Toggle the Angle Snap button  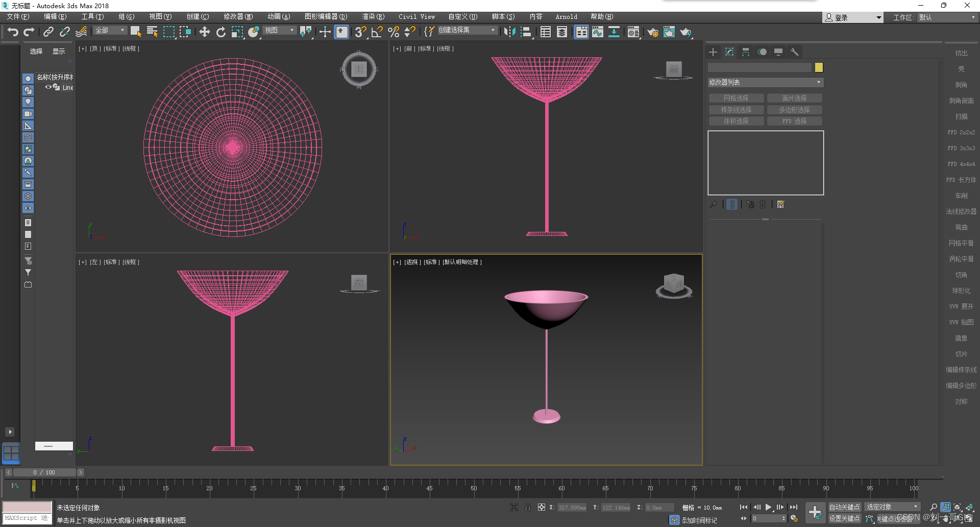coord(377,32)
